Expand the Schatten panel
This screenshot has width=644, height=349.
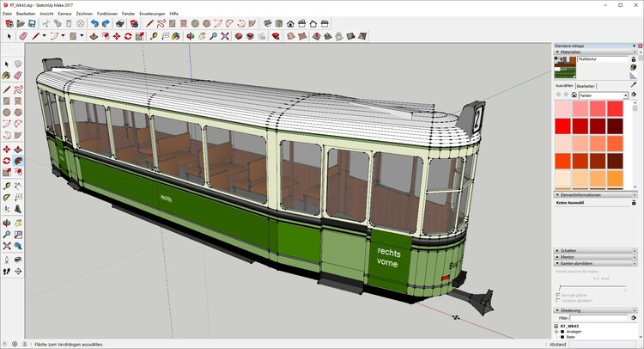(x=567, y=250)
